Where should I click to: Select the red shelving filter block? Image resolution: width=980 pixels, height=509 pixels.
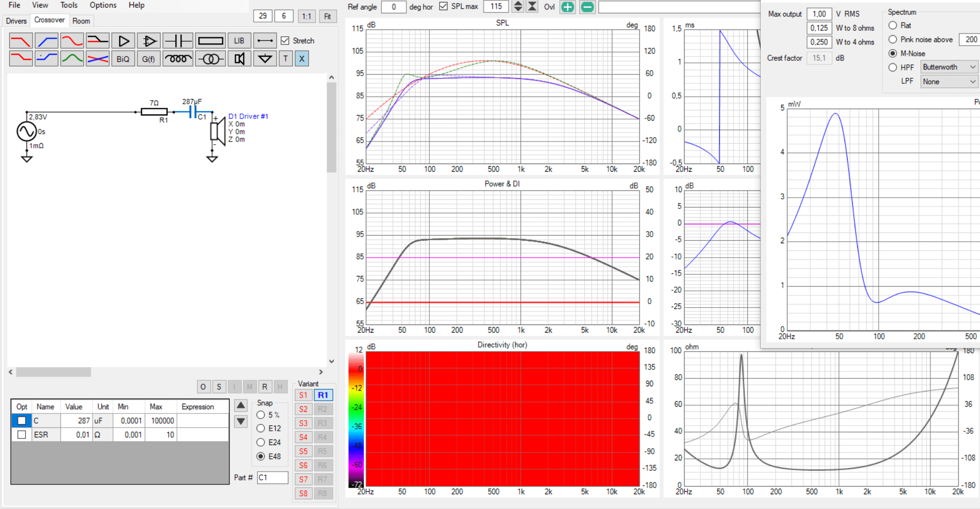(21, 59)
